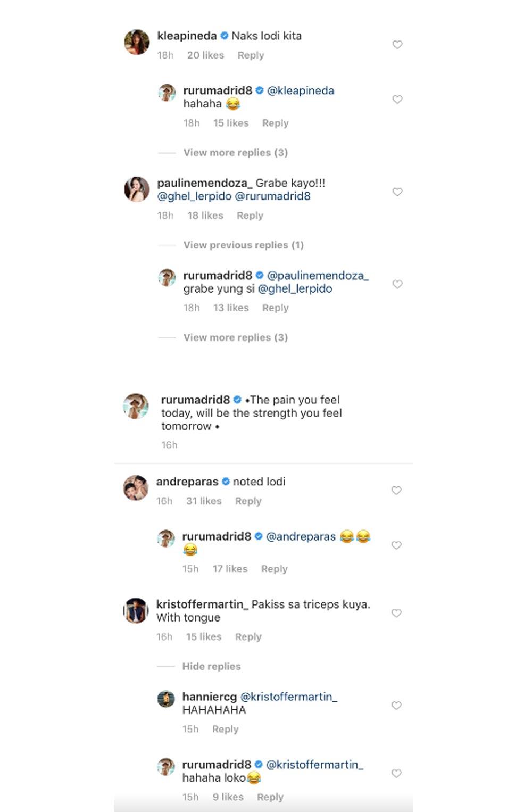532x812 pixels.
Task: Heart rurumadrid8's reply to @andreparas
Action: pos(396,545)
